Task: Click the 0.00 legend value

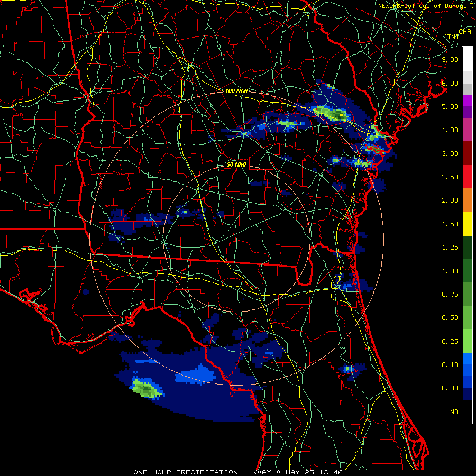Action: coord(450,388)
